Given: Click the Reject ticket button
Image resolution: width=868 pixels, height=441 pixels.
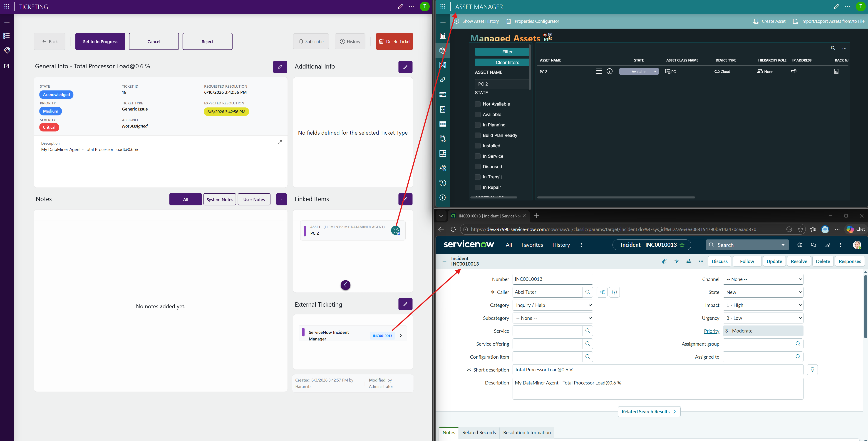Looking at the screenshot, I should (x=208, y=41).
